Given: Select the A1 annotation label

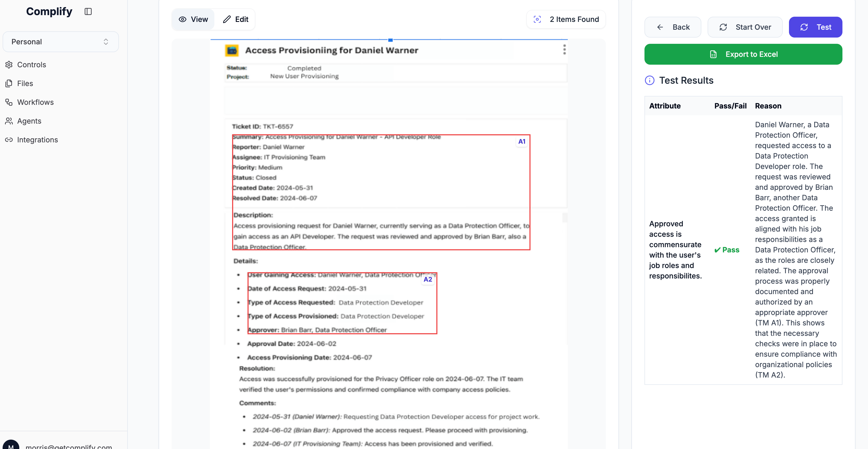Looking at the screenshot, I should click(x=521, y=142).
